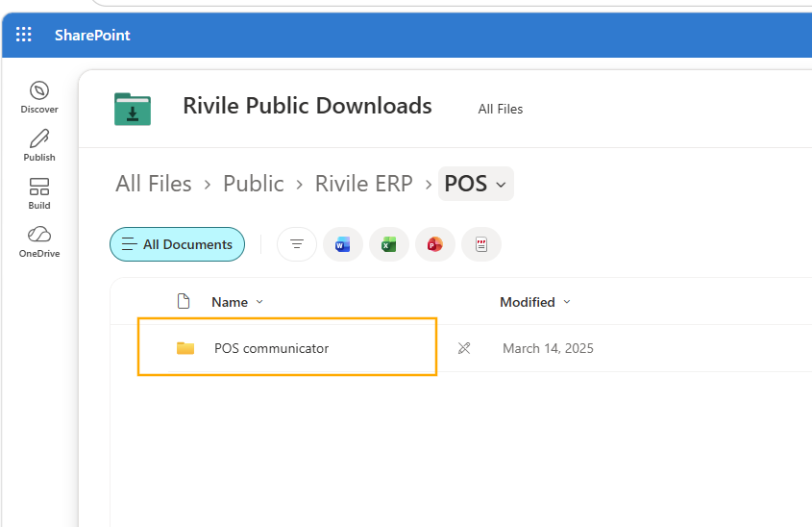Open Discover in the left rail
Image resolution: width=812 pixels, height=527 pixels.
click(x=39, y=97)
